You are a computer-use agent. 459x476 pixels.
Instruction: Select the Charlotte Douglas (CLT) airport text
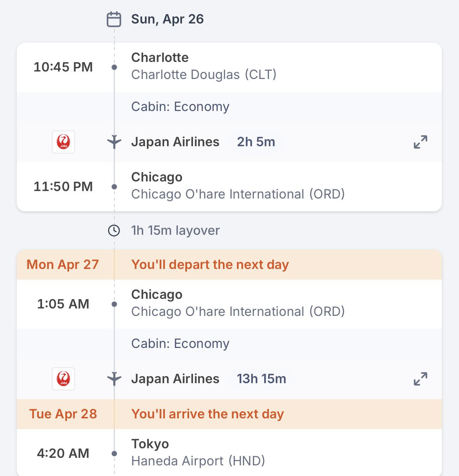click(204, 75)
